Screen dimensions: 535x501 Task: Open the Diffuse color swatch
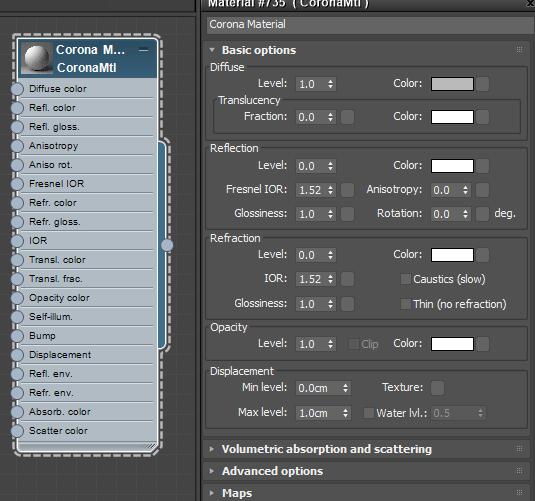(452, 84)
